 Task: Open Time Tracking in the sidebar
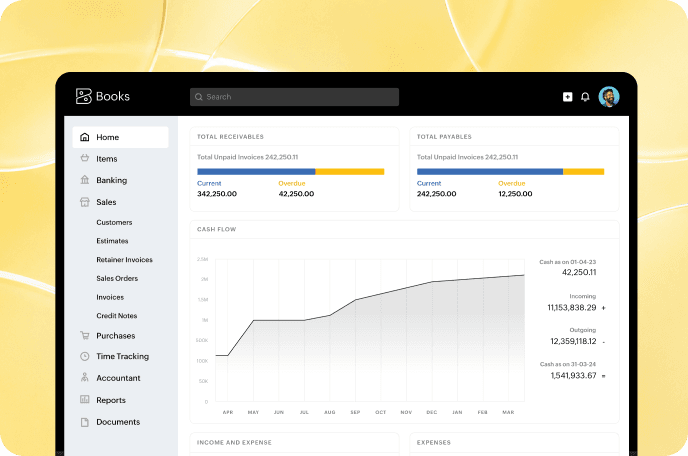pos(120,356)
